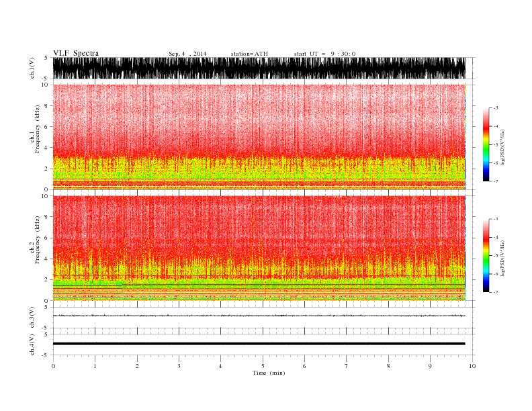Click time axis tick label 2
Image resolution: width=532 pixels, height=411 pixels.
(x=137, y=366)
